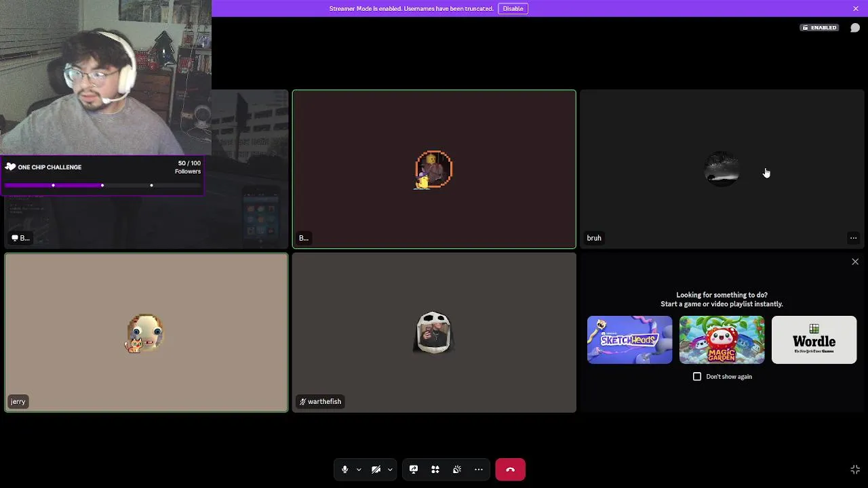Screen dimensions: 868x488
Task: Focus bruh's video tile avatar
Action: [x=722, y=169]
